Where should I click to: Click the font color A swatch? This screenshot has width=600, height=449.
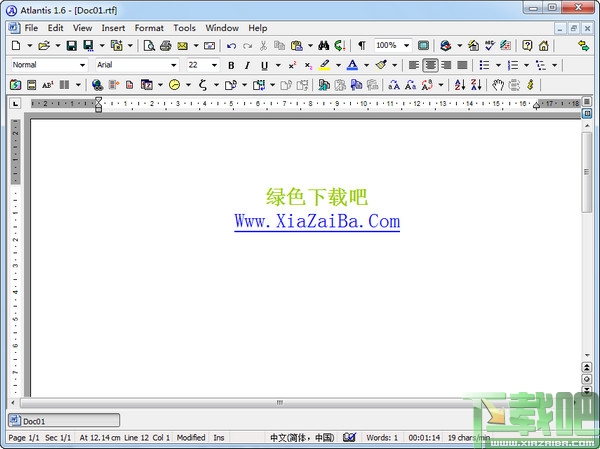click(x=352, y=65)
